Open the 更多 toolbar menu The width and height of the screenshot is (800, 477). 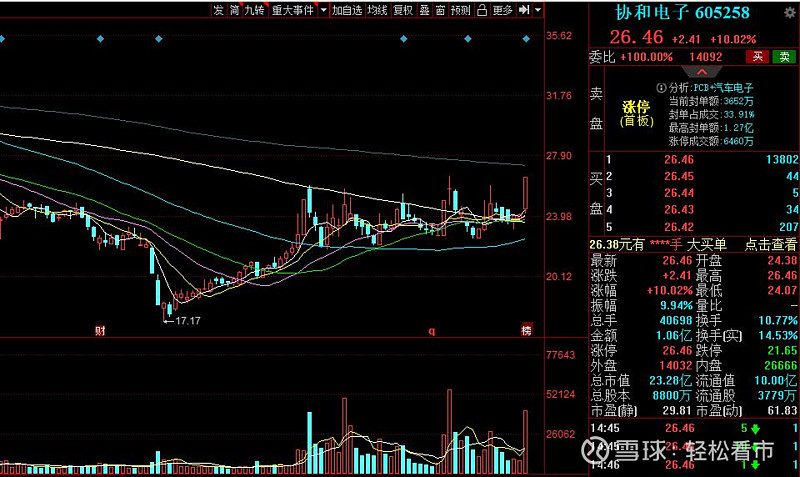503,10
